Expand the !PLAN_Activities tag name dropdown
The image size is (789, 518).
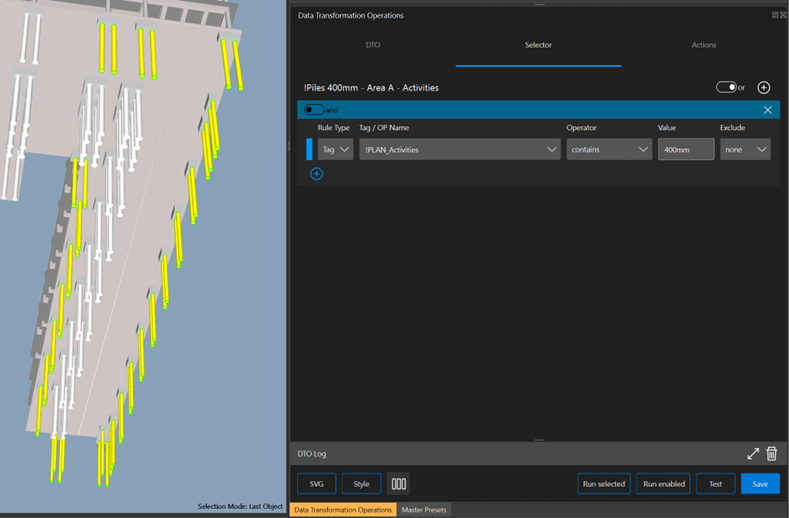click(x=459, y=149)
